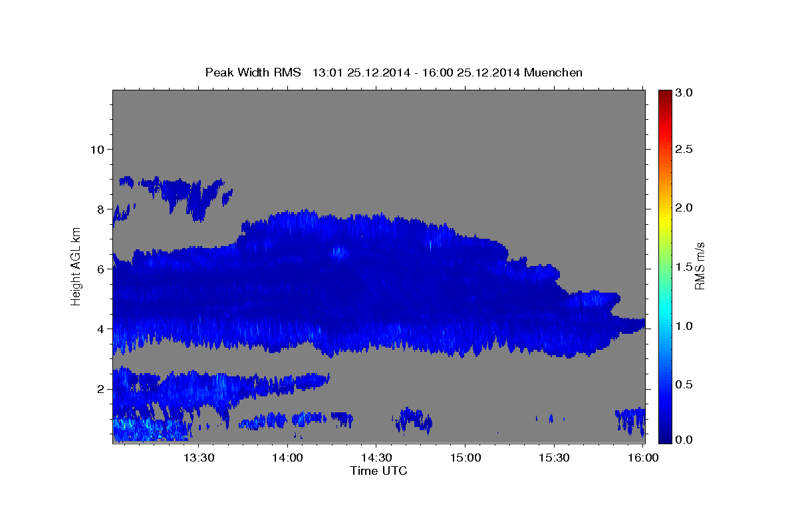Click the colorbar value '2.0'
798x532 pixels.
pos(685,207)
